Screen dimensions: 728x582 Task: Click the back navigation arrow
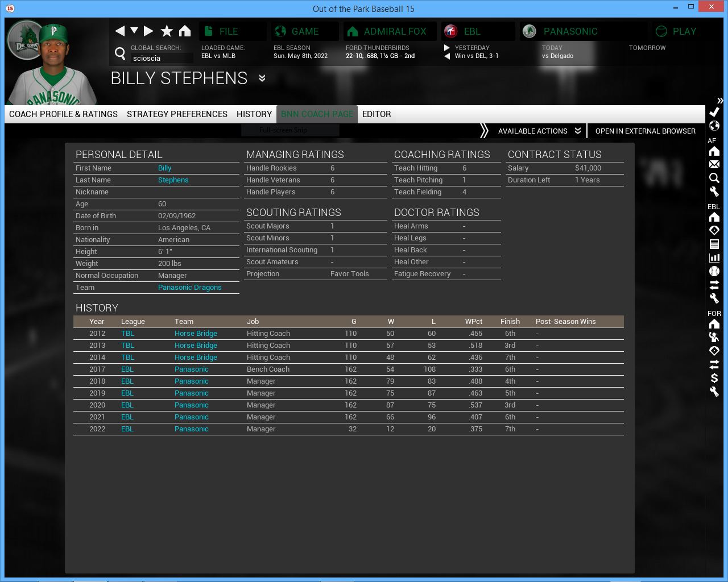[119, 31]
